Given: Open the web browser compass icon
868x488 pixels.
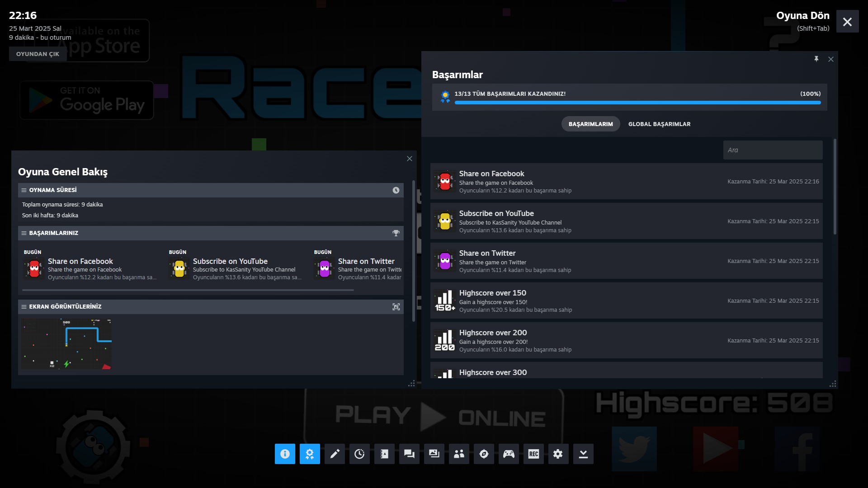Looking at the screenshot, I should point(484,454).
